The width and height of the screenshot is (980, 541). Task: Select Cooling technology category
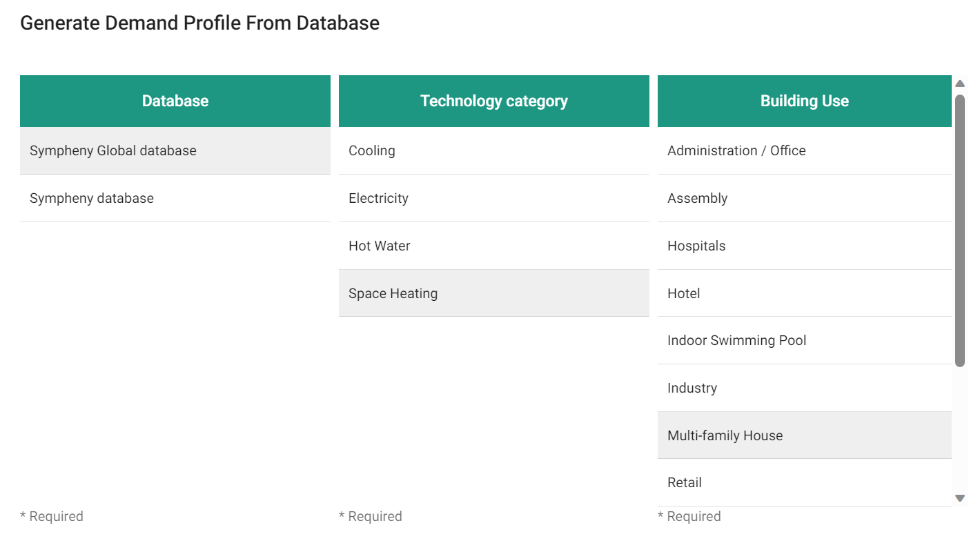[x=493, y=150]
